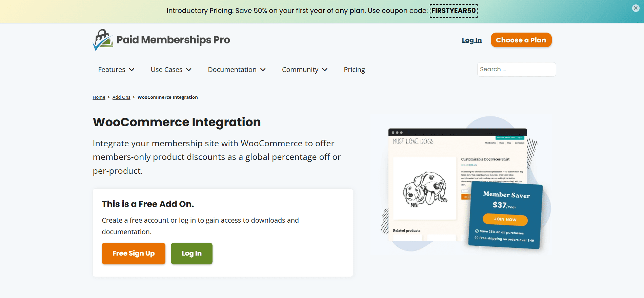This screenshot has width=644, height=298.
Task: Select the FIRSTYEAR50 coupon code
Action: coord(454,11)
